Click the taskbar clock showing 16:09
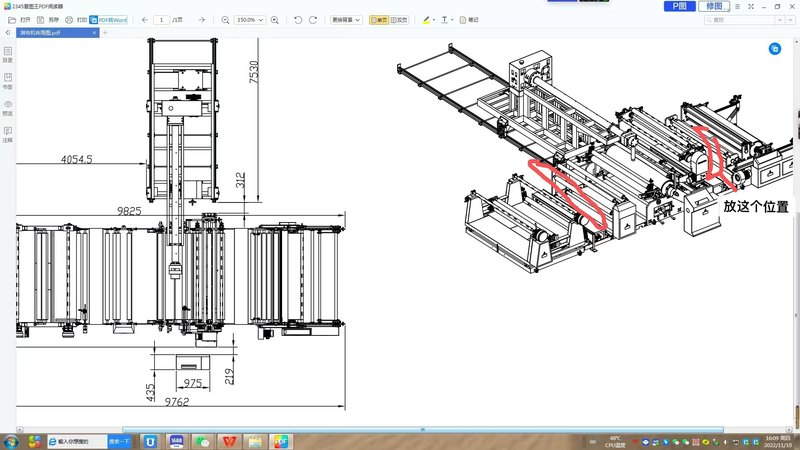 pos(779,442)
